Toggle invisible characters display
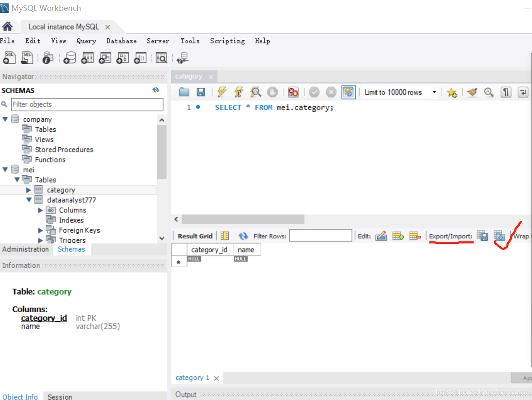The image size is (532, 400). 506,92
